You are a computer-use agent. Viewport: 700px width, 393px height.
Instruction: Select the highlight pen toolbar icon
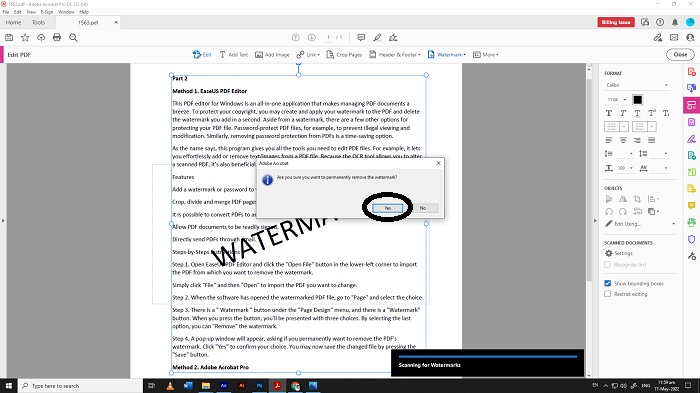(377, 38)
